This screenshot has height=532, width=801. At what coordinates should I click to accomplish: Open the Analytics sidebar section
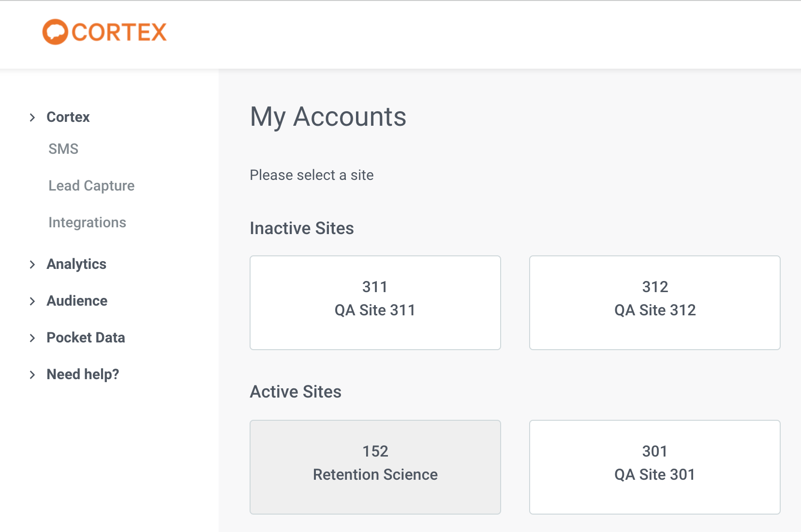click(76, 264)
